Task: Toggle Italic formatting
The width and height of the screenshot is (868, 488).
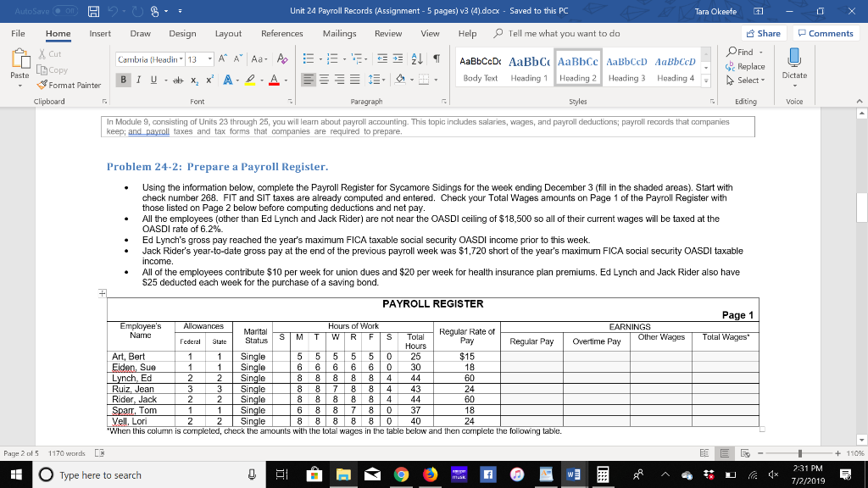Action: click(138, 79)
